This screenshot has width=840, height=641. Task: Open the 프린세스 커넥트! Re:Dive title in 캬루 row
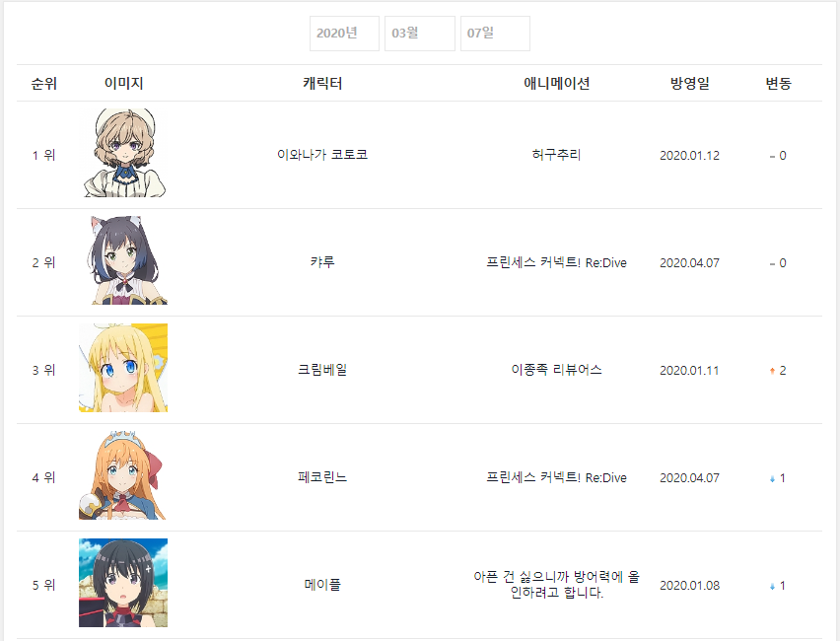[556, 262]
